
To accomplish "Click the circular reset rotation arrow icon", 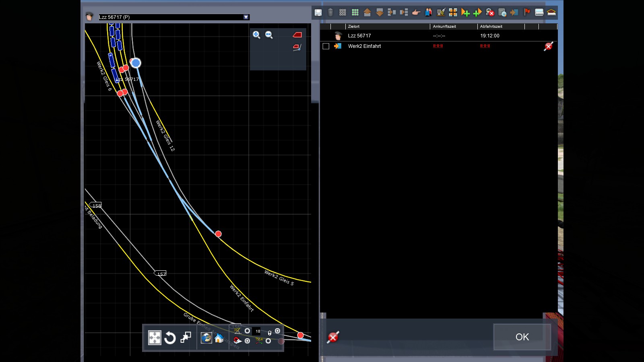I will (x=170, y=338).
